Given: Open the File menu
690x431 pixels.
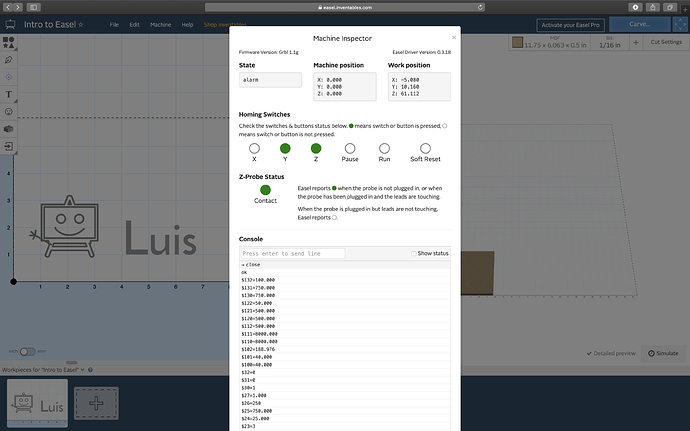Looking at the screenshot, I should (x=114, y=25).
